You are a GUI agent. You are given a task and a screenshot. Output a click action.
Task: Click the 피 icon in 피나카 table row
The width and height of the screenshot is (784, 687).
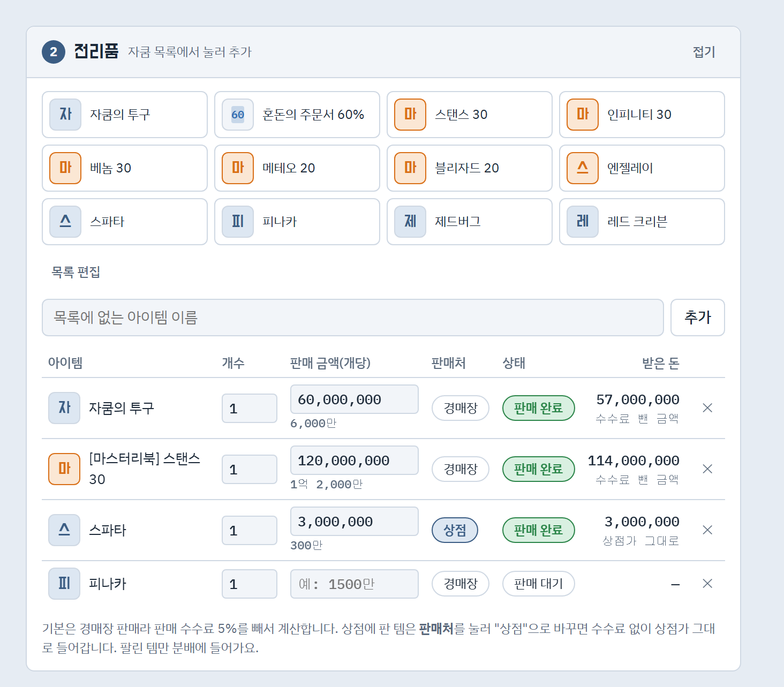64,584
